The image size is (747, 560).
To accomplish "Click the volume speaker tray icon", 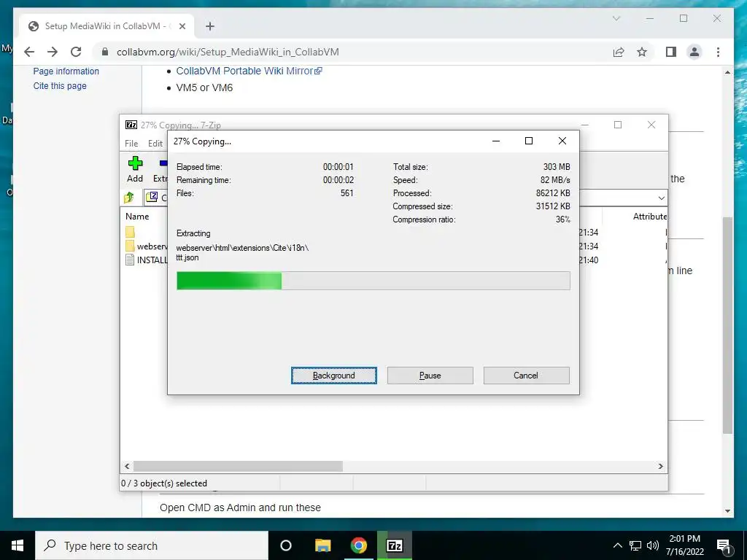I will [652, 545].
